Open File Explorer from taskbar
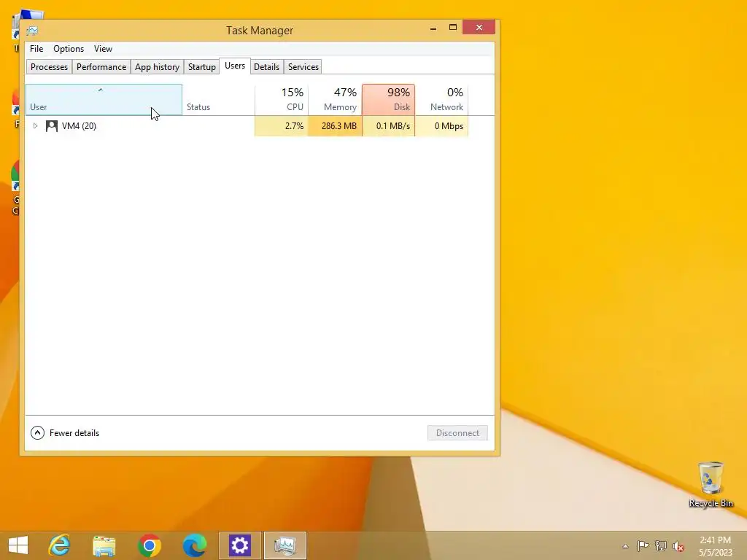 pos(104,545)
